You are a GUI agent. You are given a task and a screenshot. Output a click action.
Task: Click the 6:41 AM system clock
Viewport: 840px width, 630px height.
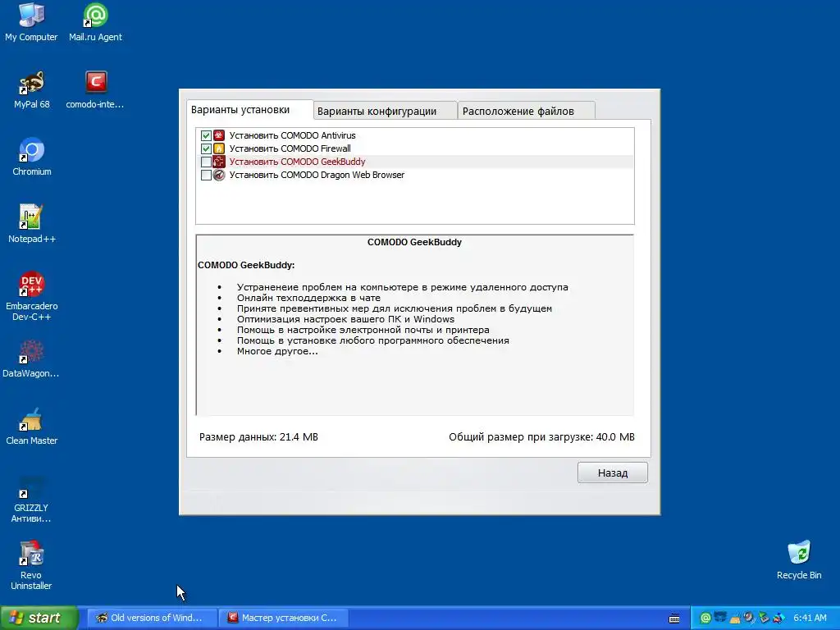(x=810, y=619)
